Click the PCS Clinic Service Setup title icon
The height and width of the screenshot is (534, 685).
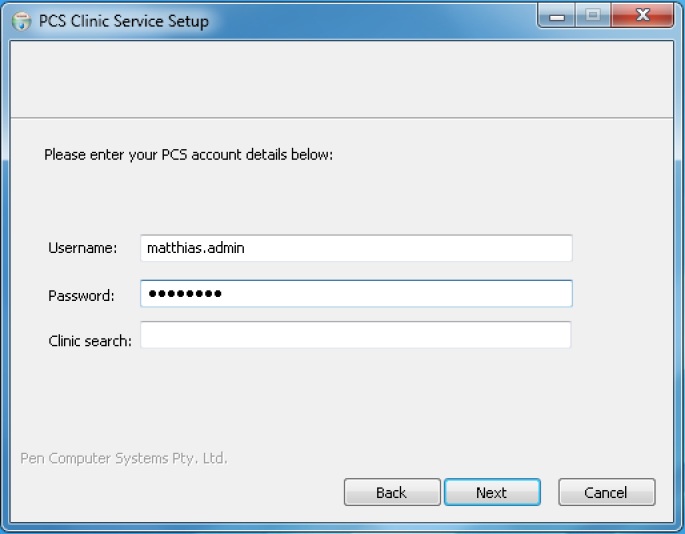(21, 21)
